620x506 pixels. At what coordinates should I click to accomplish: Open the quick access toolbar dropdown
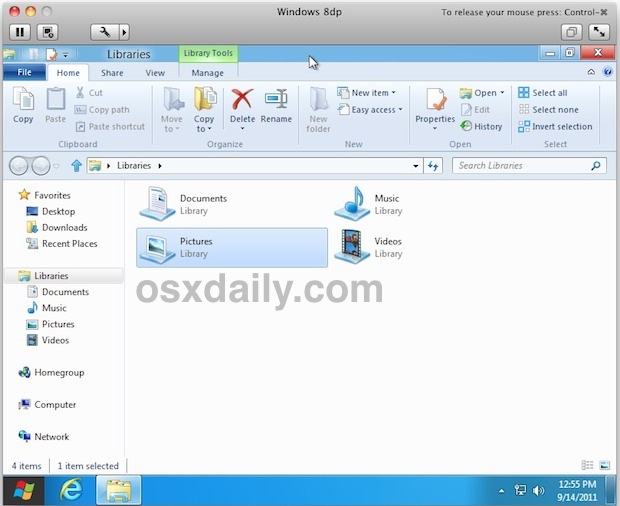(66, 55)
